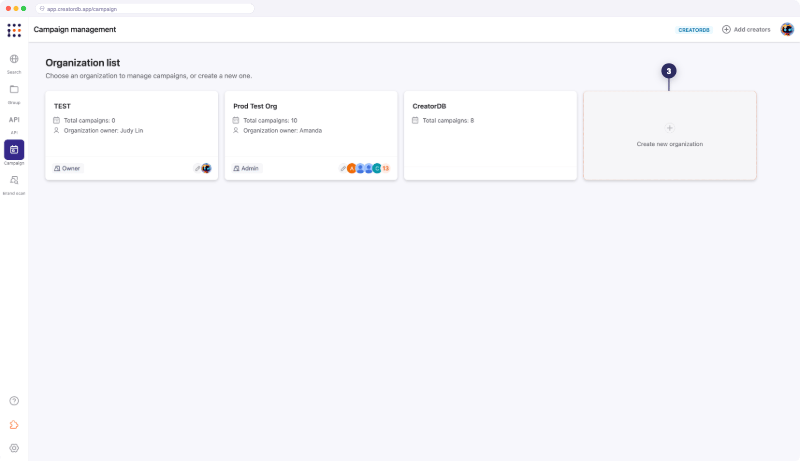
Task: Click the person icon beside owner Judy Lin
Action: click(x=57, y=131)
